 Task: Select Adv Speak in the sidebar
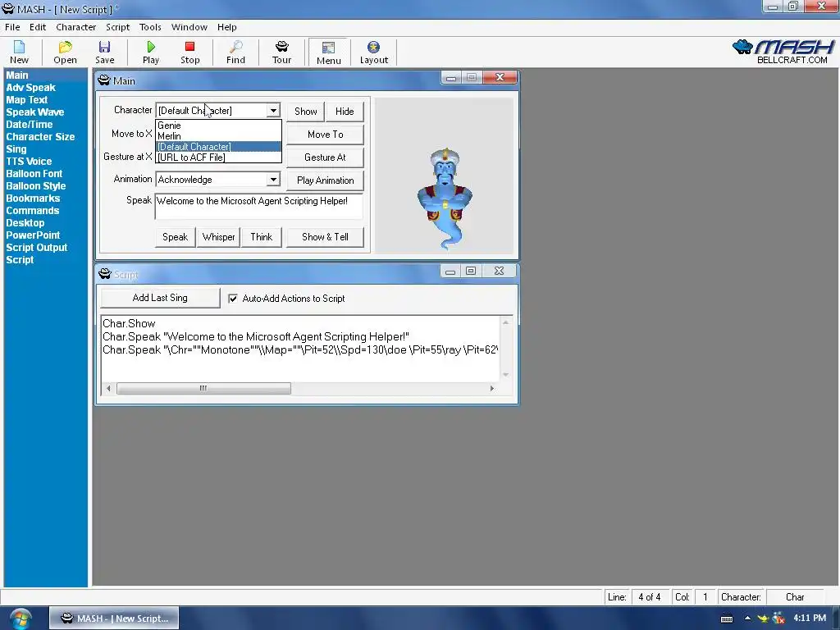[30, 87]
